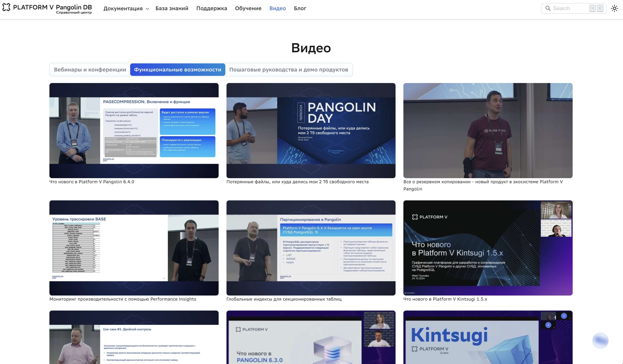Viewport: 623px width, 364px height.
Task: Open the Партиционирование в Pangolin video thumbnail
Action: (311, 248)
